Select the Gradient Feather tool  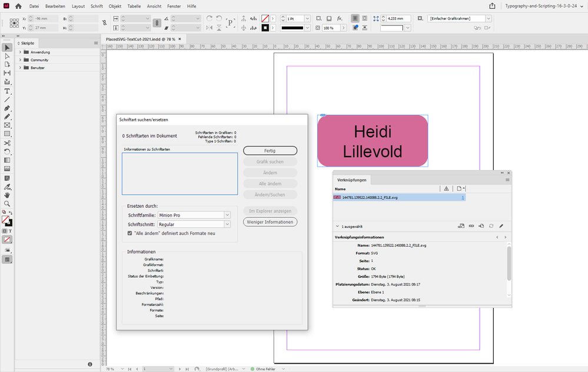pos(7,169)
